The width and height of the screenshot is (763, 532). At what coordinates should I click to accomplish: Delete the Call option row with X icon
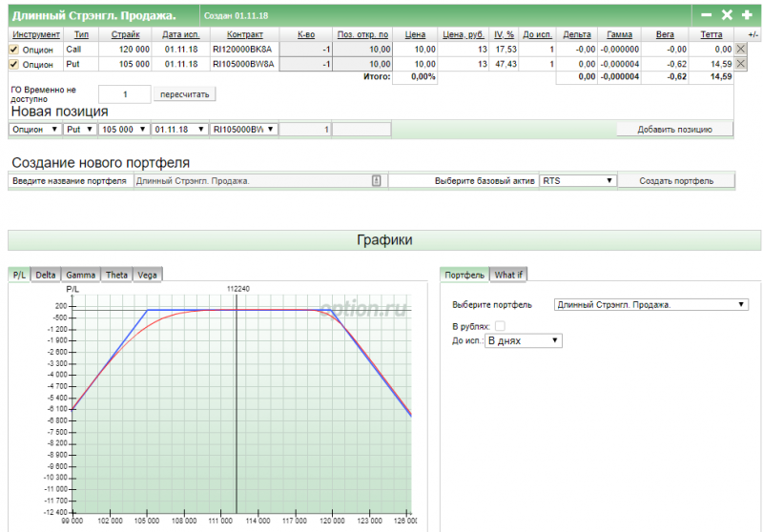tap(741, 49)
